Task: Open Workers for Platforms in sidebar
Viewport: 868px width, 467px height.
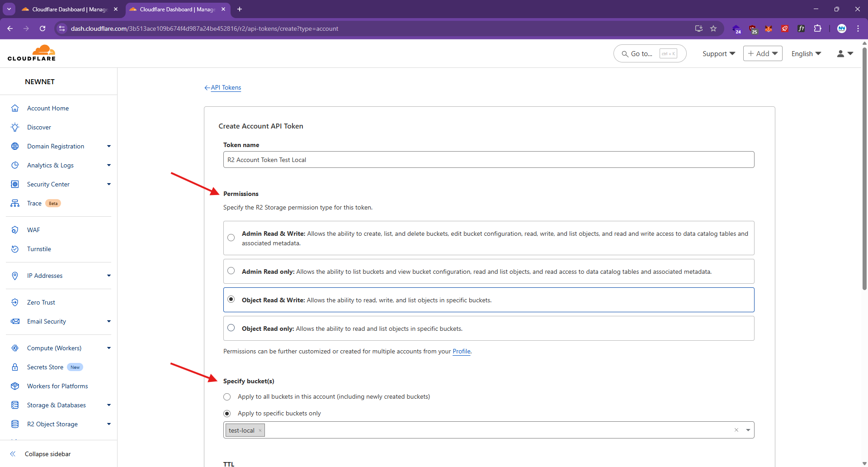Action: [57, 386]
